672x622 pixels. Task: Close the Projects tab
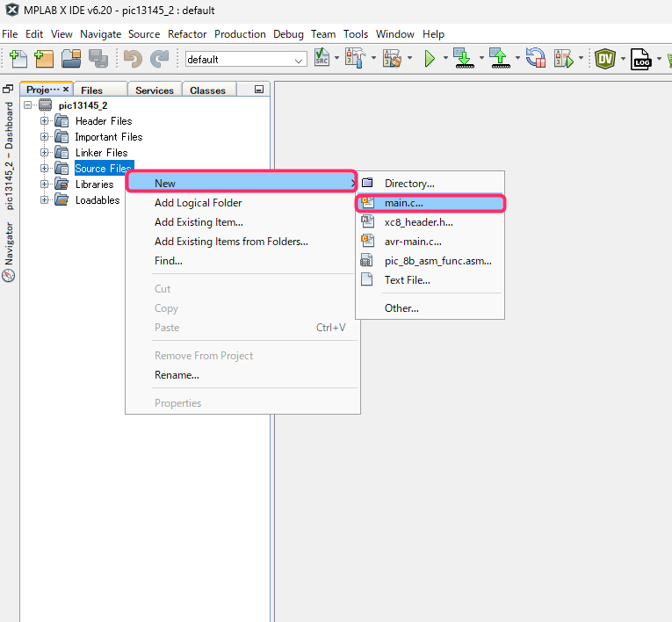pyautogui.click(x=66, y=90)
